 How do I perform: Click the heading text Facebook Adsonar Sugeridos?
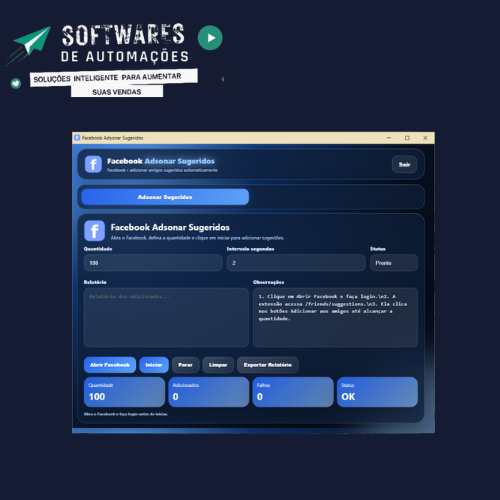click(x=170, y=227)
